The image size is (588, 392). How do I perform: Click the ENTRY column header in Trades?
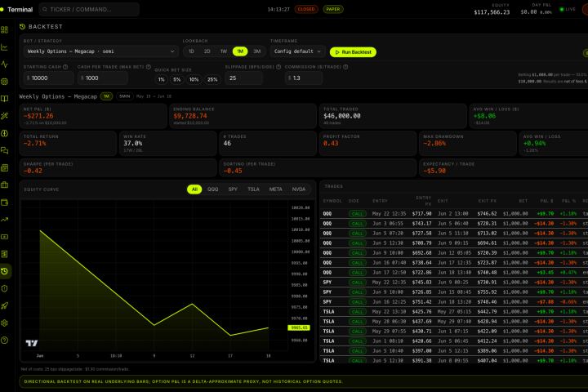click(380, 201)
